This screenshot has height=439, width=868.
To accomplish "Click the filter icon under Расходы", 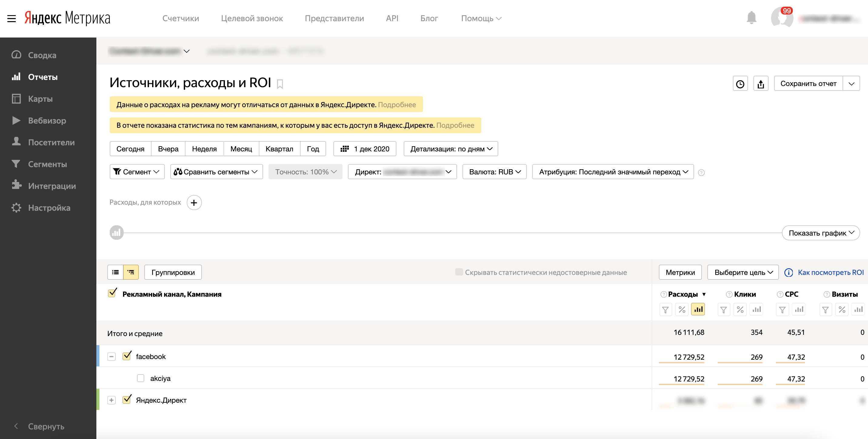I will (666, 309).
